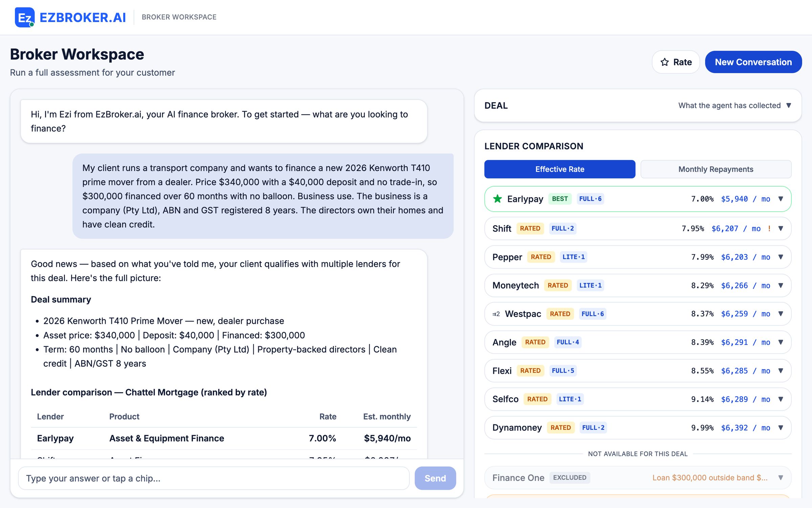This screenshot has width=812, height=508.
Task: Click the LENDER COMPARISON panel heading
Action: [x=534, y=146]
